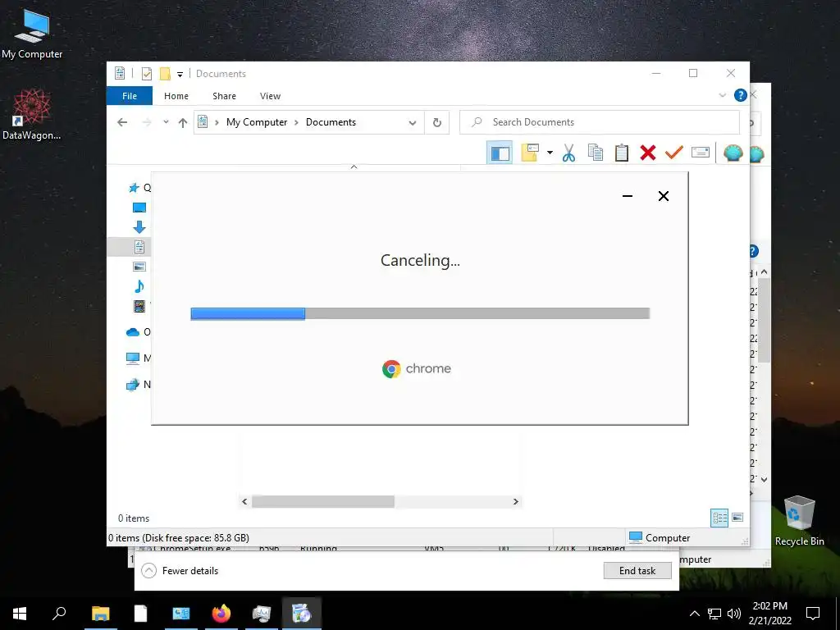The image size is (840, 630).
Task: Open the File tab
Action: (x=130, y=96)
